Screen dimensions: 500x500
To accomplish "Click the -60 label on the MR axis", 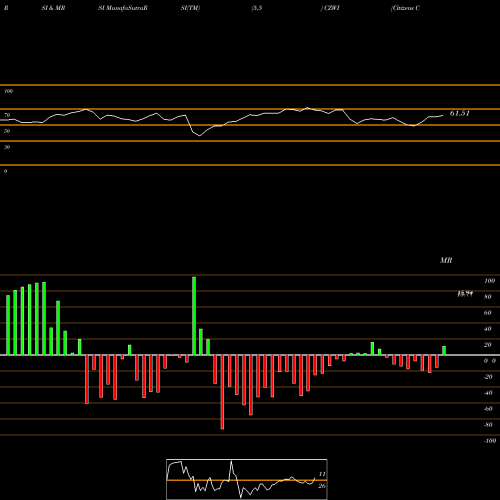I will [488, 409].
